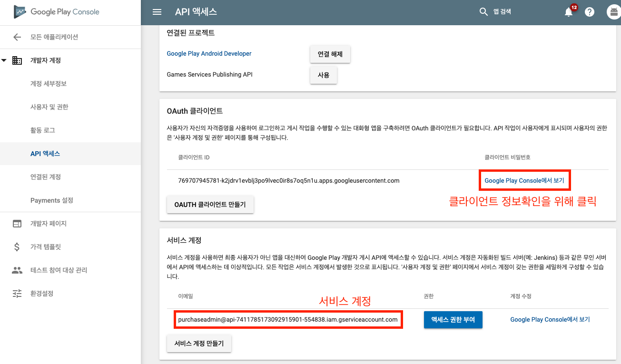Viewport: 621px width, 364px height.
Task: Click the back arrow beside 모든 애플리케이션
Action: click(17, 37)
